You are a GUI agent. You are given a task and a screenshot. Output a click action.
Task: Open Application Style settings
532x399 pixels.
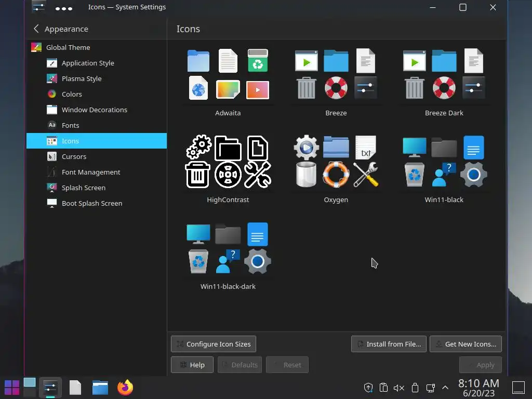point(97,63)
